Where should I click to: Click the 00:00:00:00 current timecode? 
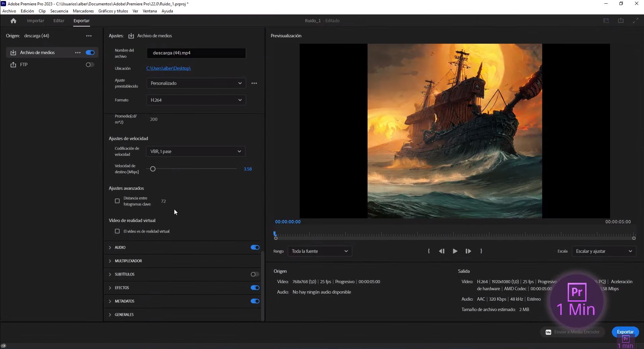pyautogui.click(x=288, y=222)
